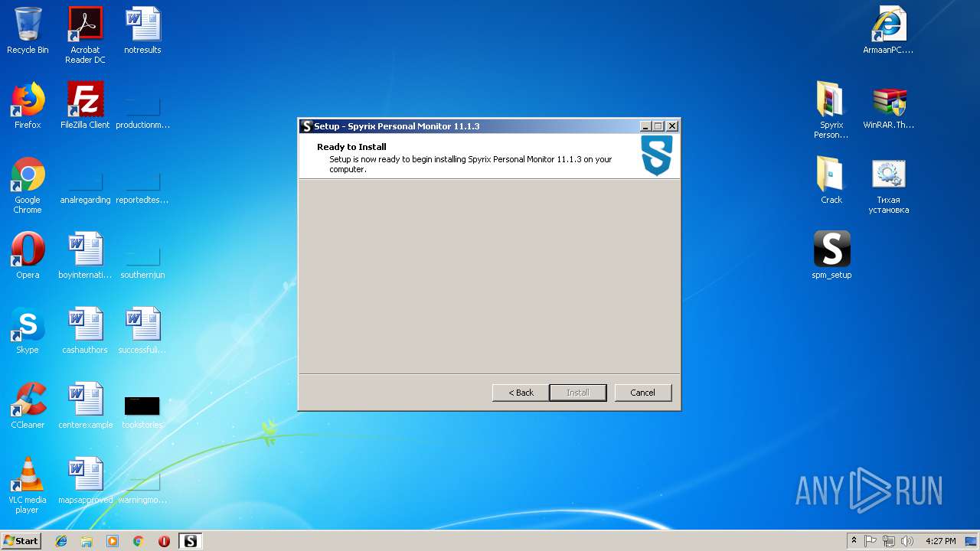Select the mapsapproved Word document

click(x=85, y=481)
